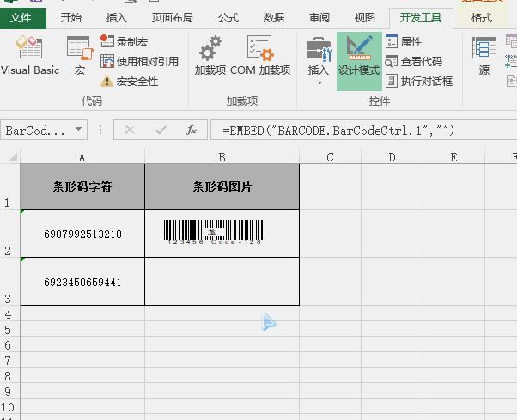Open the fx insert function dialog
This screenshot has width=517, height=420.
[x=192, y=131]
